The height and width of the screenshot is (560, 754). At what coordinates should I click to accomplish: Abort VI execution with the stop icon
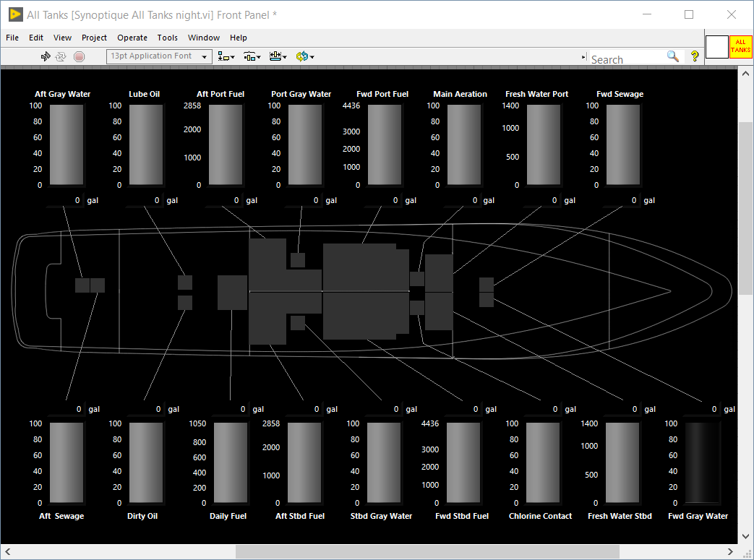click(x=78, y=56)
